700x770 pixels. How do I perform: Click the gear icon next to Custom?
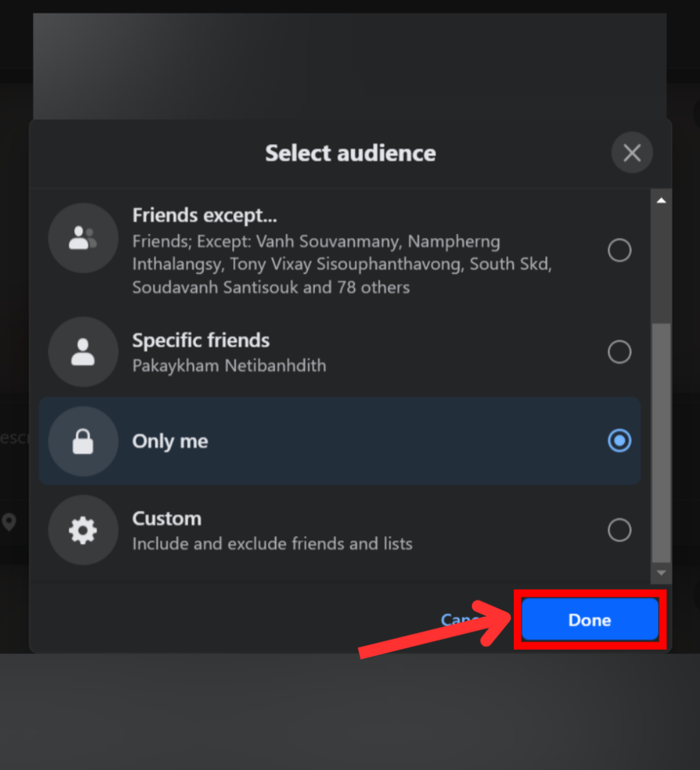click(x=83, y=530)
